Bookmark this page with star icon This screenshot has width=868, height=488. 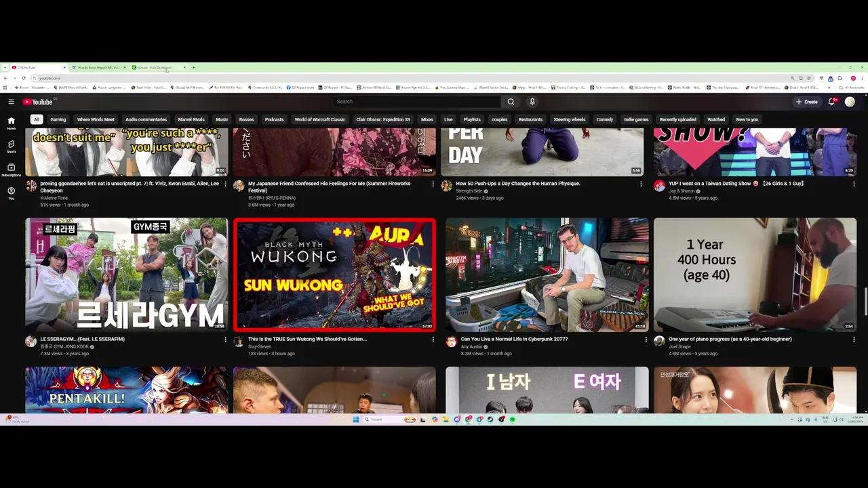pos(809,78)
